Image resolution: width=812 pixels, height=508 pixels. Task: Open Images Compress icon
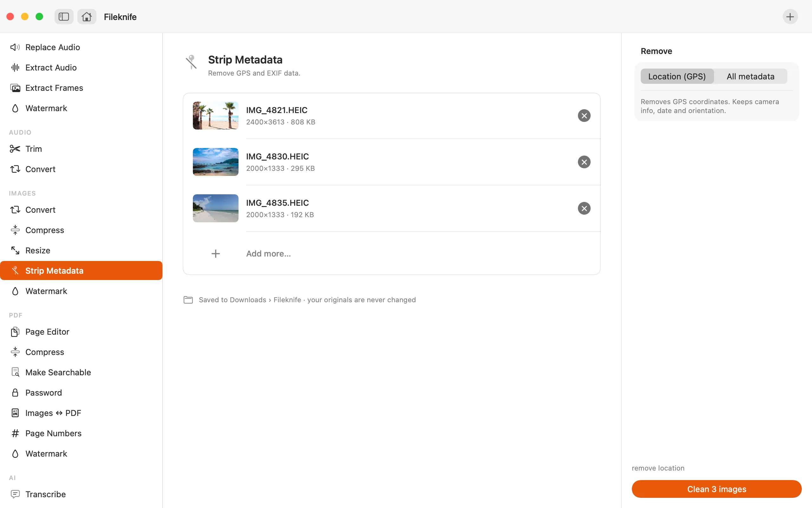coord(15,230)
